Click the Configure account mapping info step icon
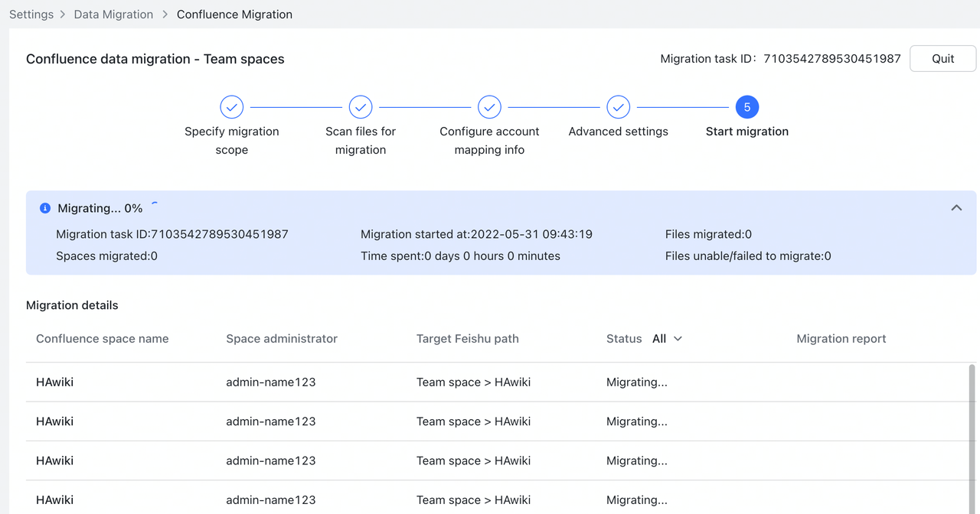Viewport: 980px width, 514px height. (x=489, y=107)
